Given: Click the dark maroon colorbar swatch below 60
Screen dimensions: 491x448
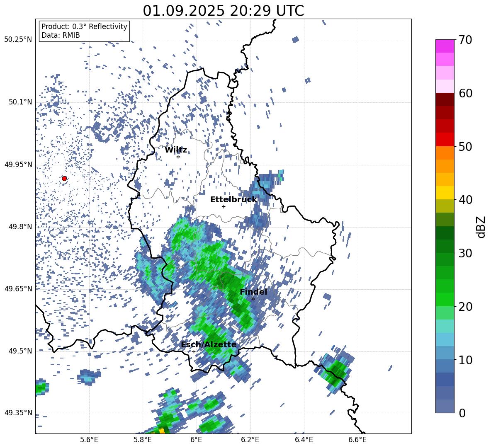Looking at the screenshot, I should [x=445, y=99].
